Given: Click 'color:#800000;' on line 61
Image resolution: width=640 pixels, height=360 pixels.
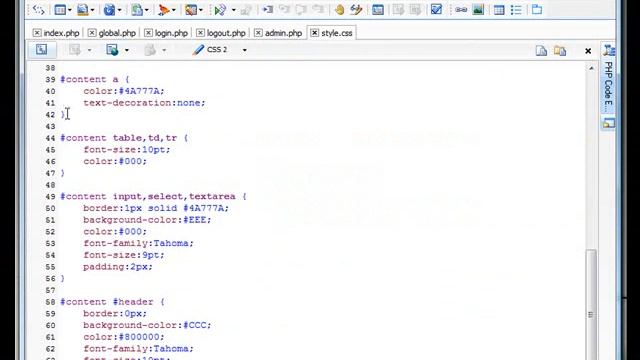Looking at the screenshot, I should 124,337.
